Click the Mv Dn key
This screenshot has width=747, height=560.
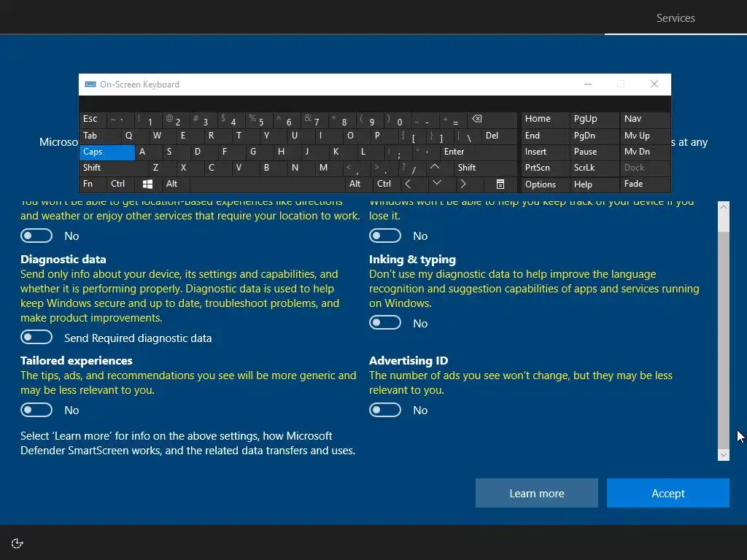click(645, 152)
